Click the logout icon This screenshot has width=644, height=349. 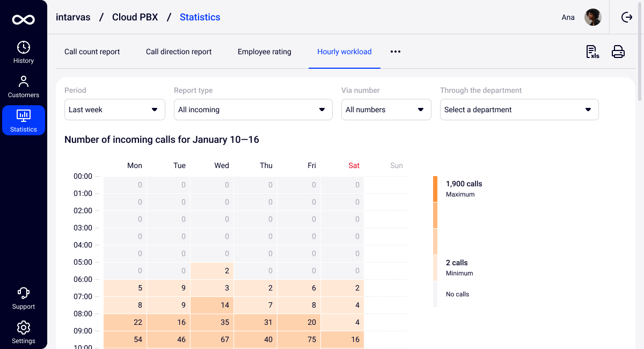627,17
